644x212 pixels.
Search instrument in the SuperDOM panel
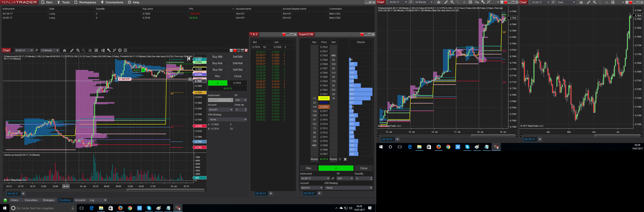click(x=333, y=178)
